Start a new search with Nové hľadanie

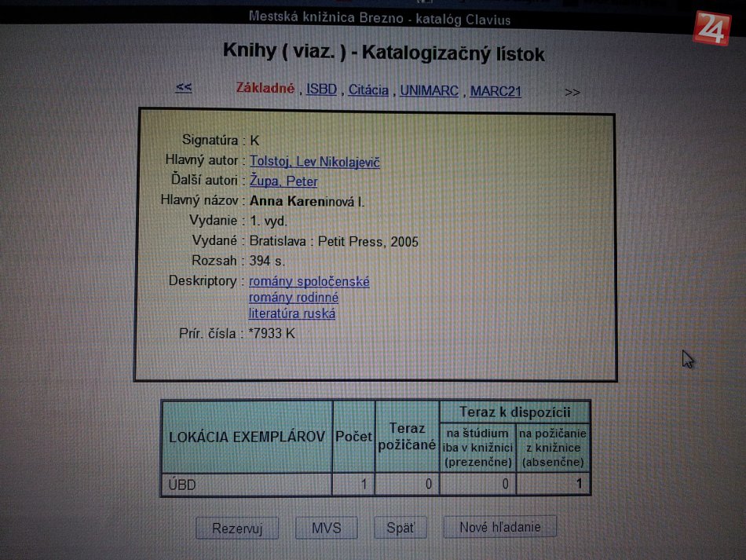click(x=500, y=527)
